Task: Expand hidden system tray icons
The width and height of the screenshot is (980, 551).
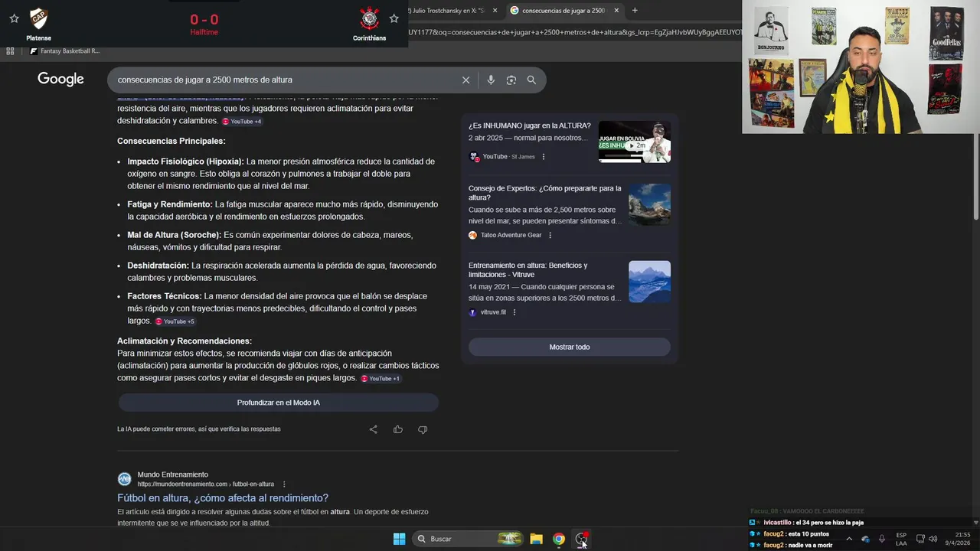Action: 848,539
